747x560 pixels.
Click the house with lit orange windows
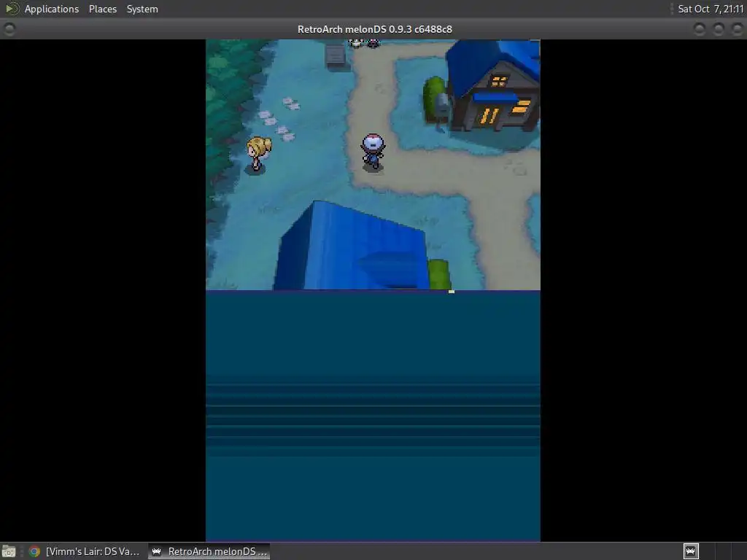tap(493, 86)
